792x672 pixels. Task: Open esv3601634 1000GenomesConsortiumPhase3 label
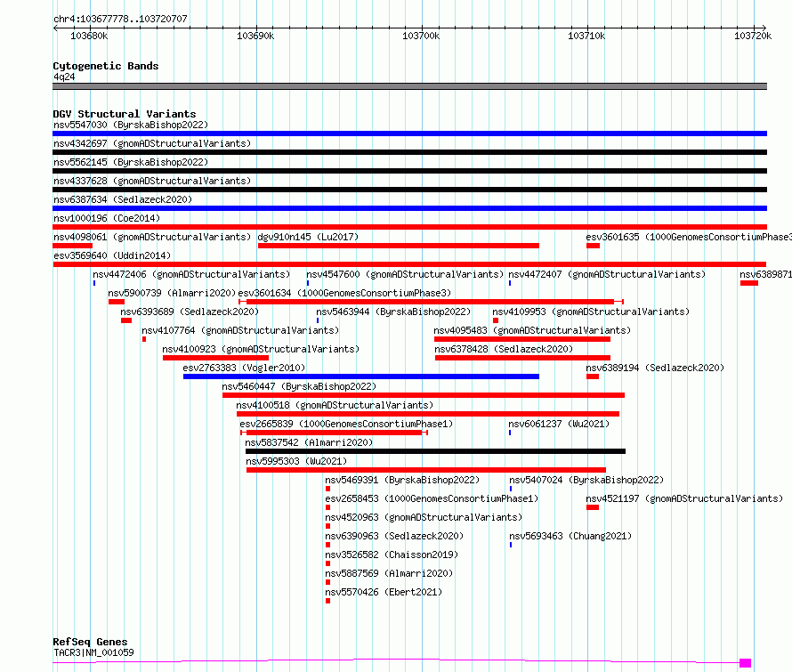(x=344, y=293)
